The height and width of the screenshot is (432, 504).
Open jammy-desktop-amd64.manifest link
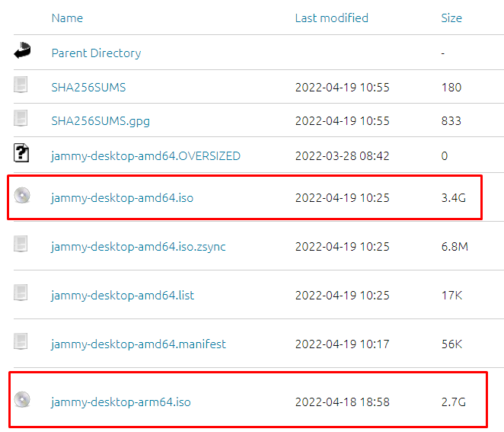click(139, 344)
